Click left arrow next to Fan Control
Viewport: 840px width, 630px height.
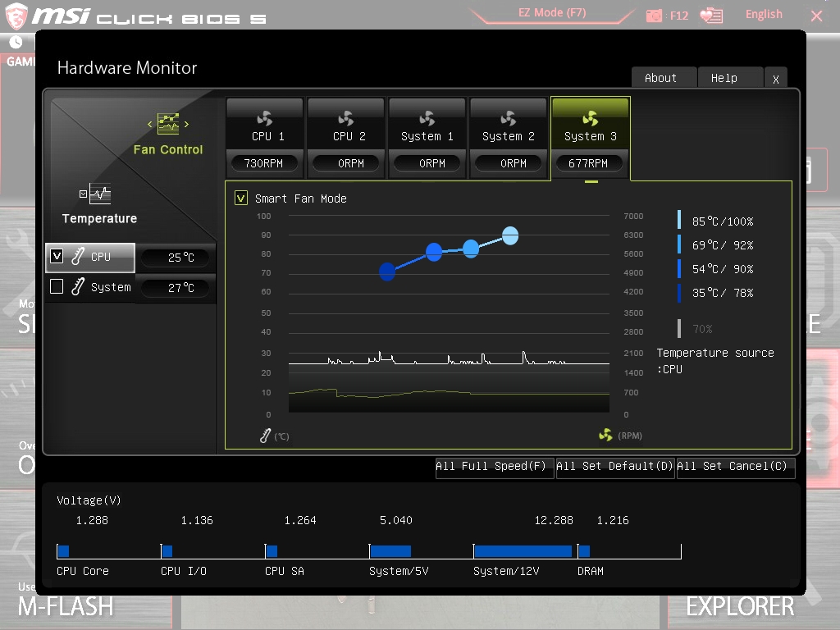(x=150, y=125)
